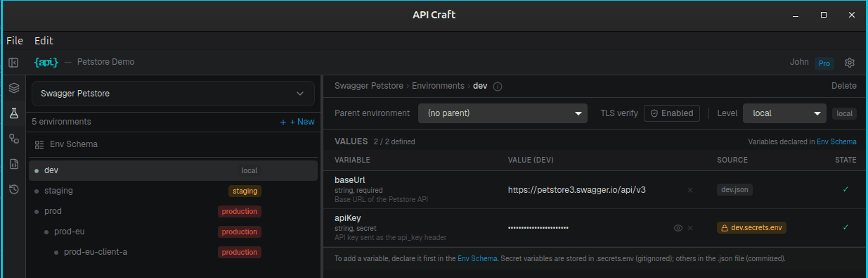Collapse the sidebar panel icon
The width and height of the screenshot is (868, 278).
tap(13, 63)
